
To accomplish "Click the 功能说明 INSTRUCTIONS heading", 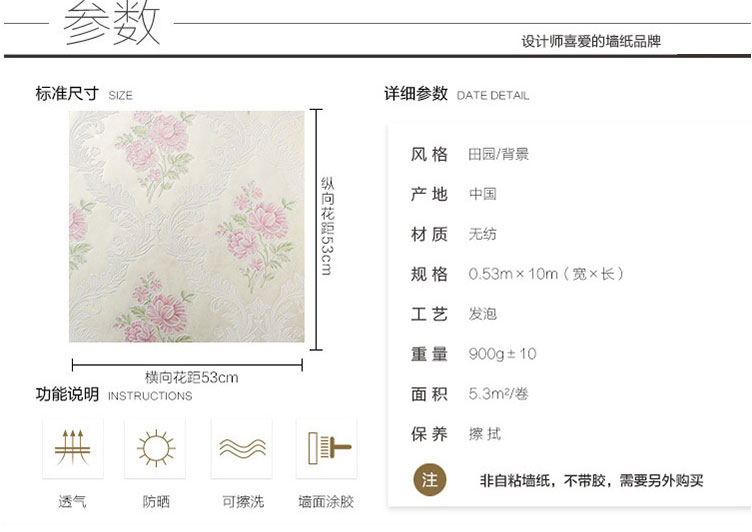I will point(114,394).
